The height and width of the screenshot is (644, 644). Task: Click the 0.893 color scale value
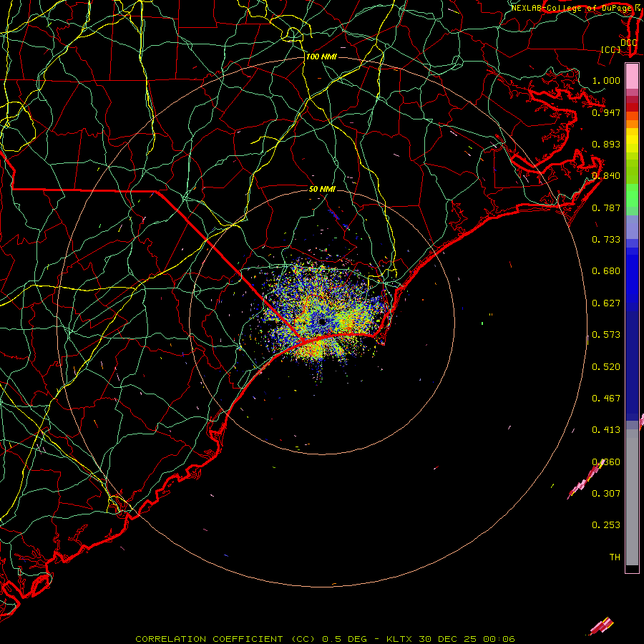click(606, 144)
